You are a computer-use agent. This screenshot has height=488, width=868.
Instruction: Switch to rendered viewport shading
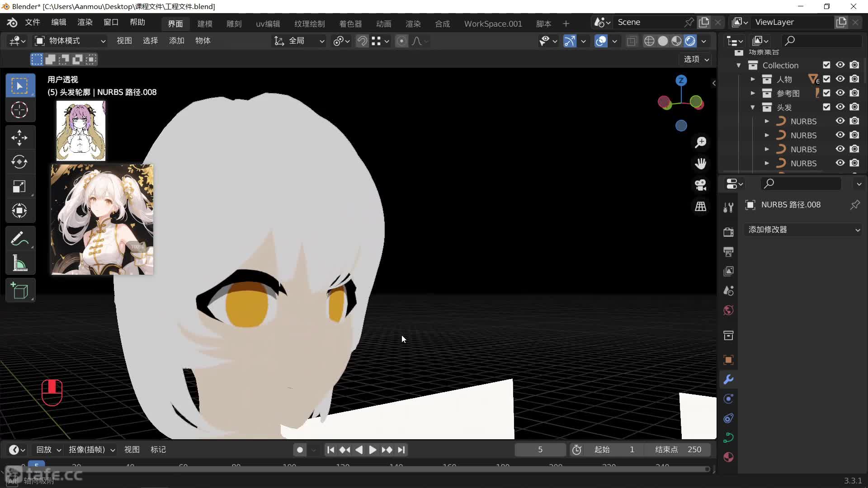click(690, 41)
